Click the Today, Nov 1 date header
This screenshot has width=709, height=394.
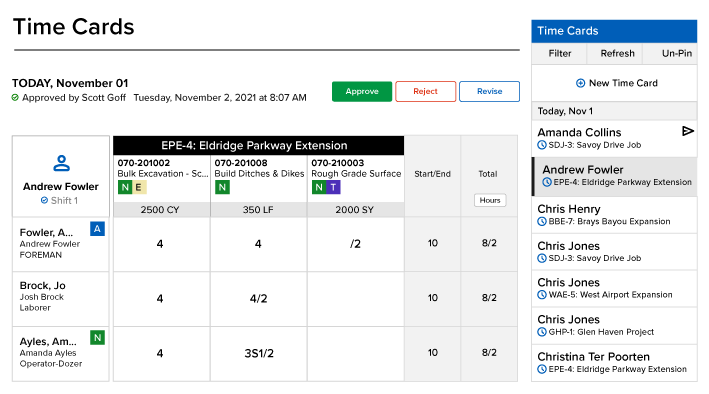coord(614,111)
